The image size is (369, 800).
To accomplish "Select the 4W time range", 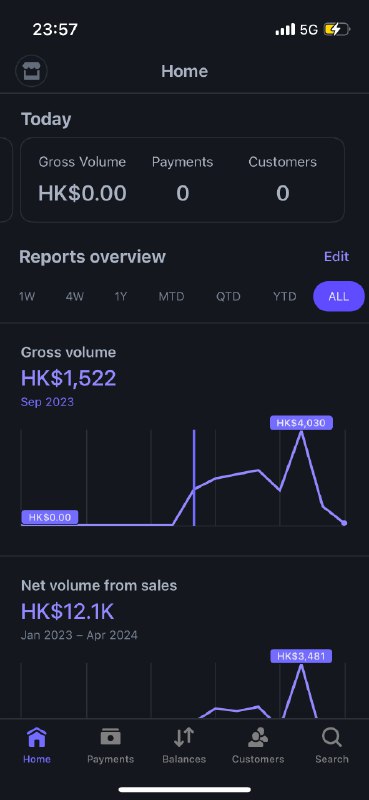I will point(75,296).
